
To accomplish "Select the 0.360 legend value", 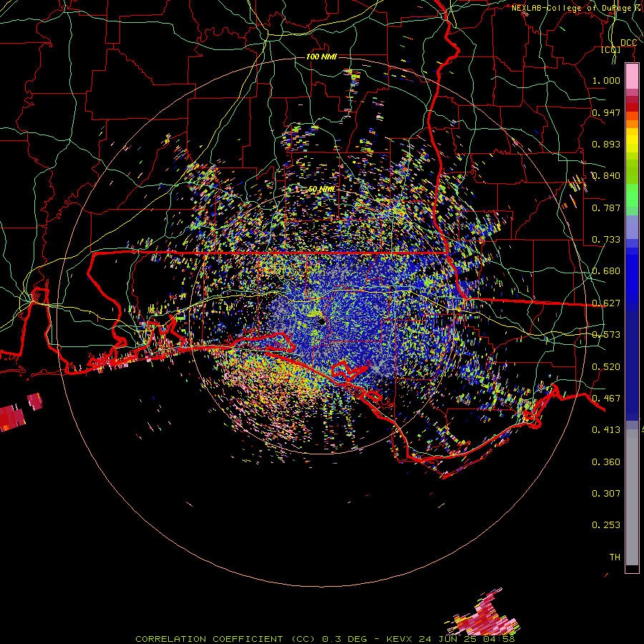I will pyautogui.click(x=606, y=462).
